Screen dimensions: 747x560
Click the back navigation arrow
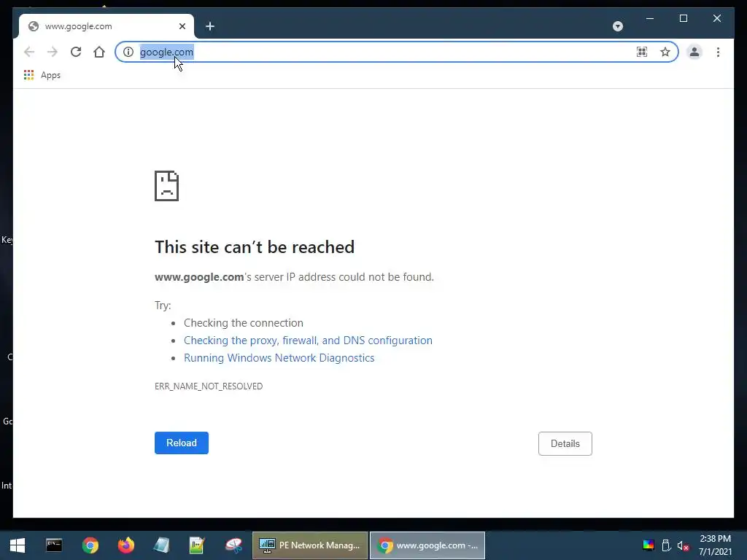coord(29,52)
